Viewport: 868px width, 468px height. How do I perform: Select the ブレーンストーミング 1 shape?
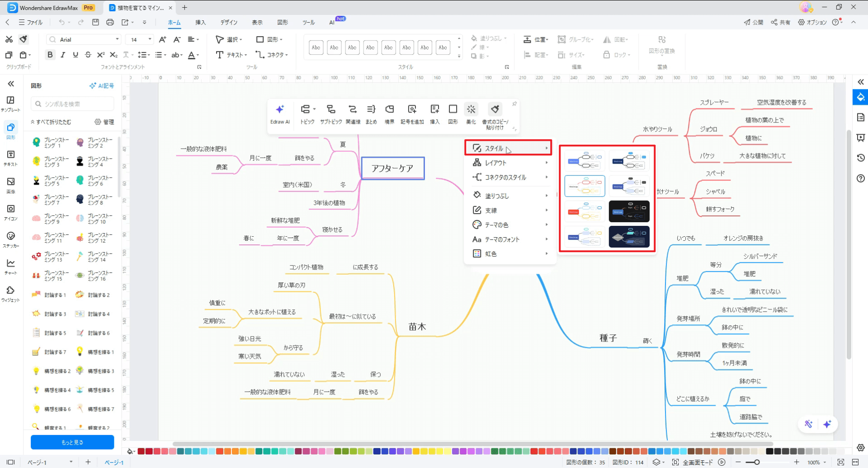(51, 143)
